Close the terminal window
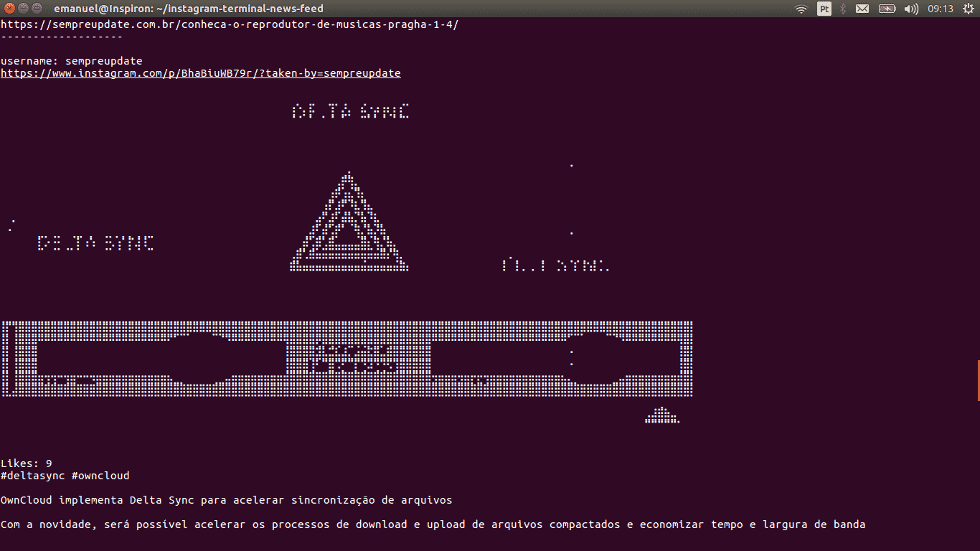 [10, 9]
